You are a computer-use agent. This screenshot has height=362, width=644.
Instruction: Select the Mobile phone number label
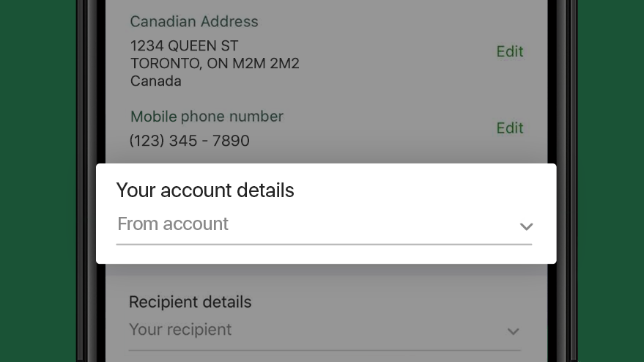pyautogui.click(x=207, y=117)
